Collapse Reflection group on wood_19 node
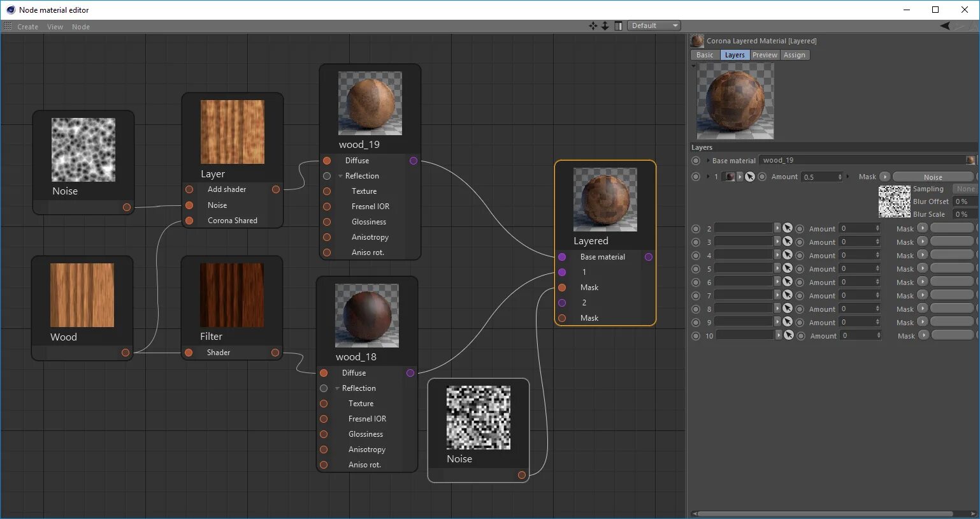 pyautogui.click(x=341, y=176)
